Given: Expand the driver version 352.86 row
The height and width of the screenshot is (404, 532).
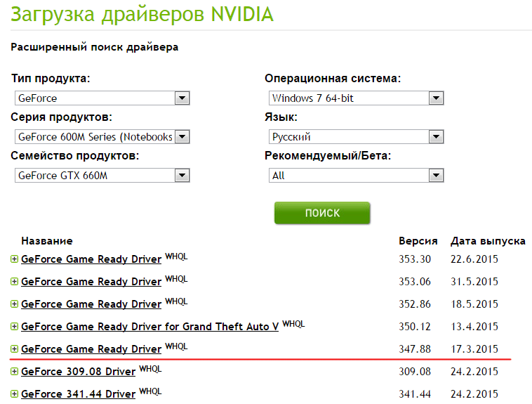Looking at the screenshot, I should pos(14,304).
